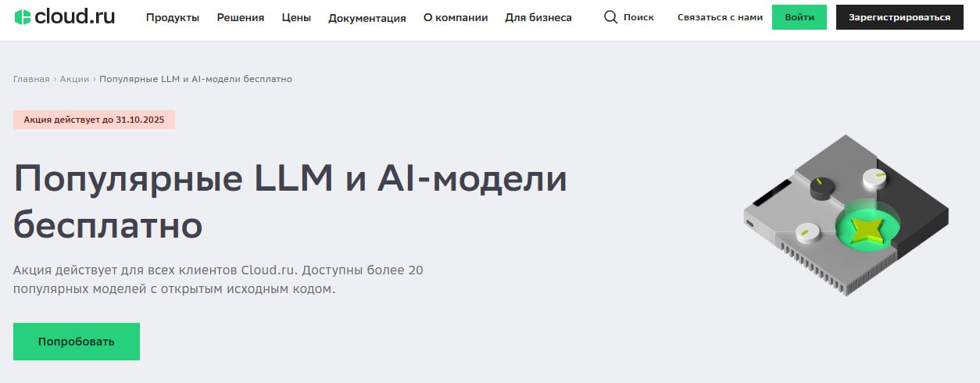The width and height of the screenshot is (980, 383).
Task: Open the Для бизнеса menu
Action: (538, 17)
